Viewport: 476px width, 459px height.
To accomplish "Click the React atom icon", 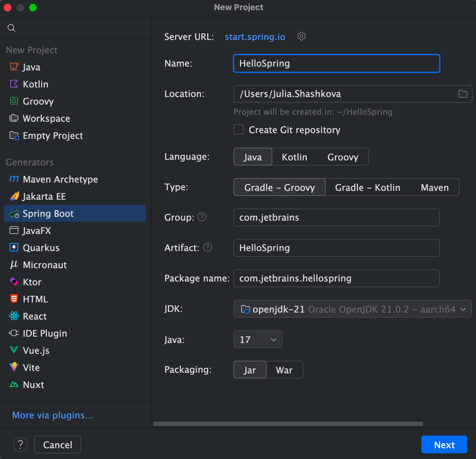I will click(x=14, y=316).
